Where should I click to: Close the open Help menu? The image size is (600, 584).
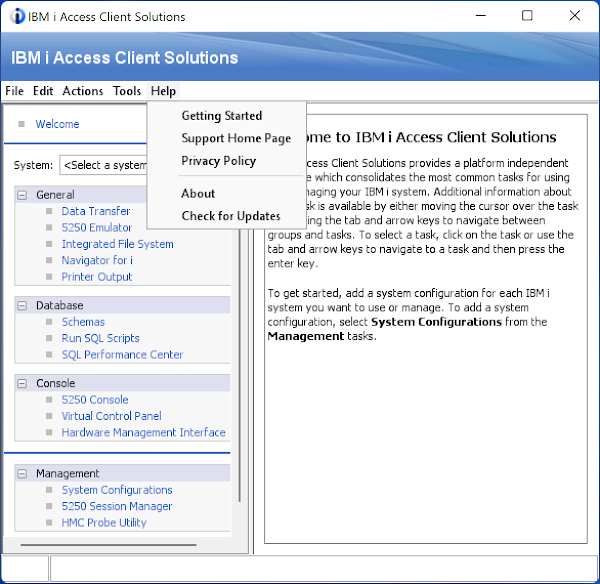pyautogui.click(x=163, y=91)
